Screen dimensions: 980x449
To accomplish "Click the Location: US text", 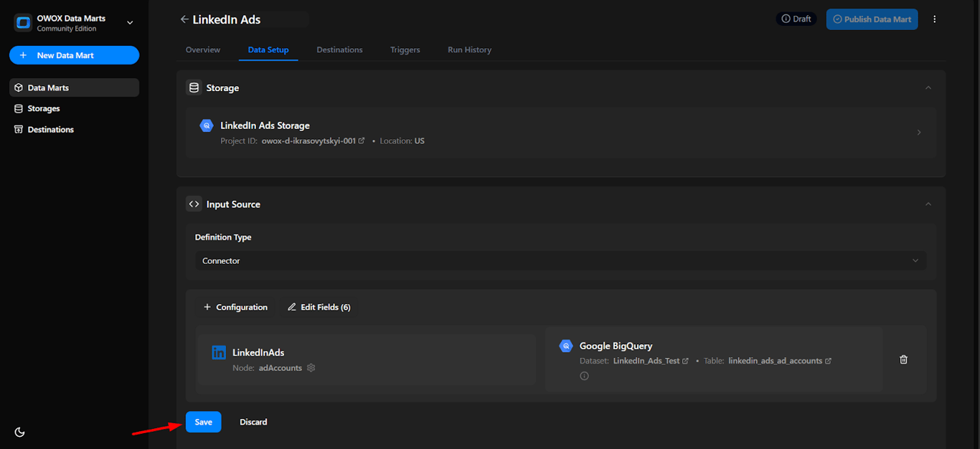I will (402, 141).
